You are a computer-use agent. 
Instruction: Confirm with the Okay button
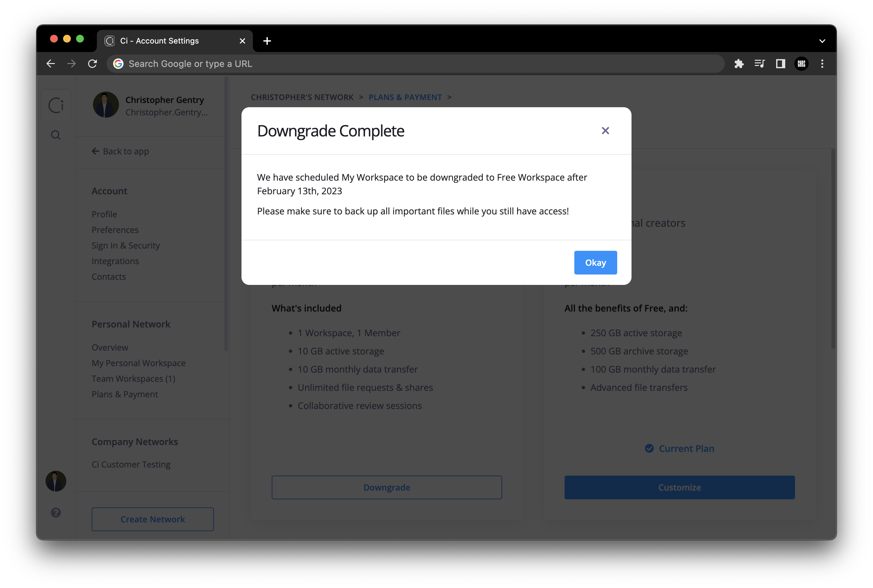(x=595, y=262)
